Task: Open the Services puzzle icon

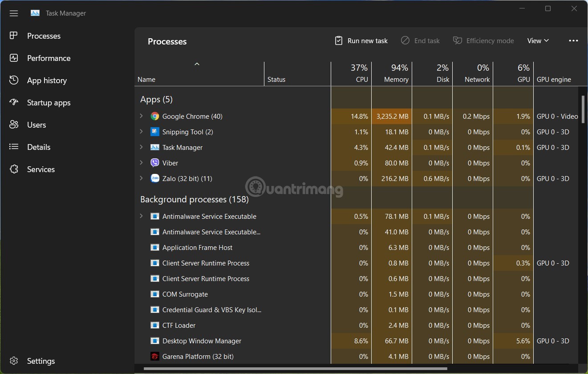Action: (14, 169)
